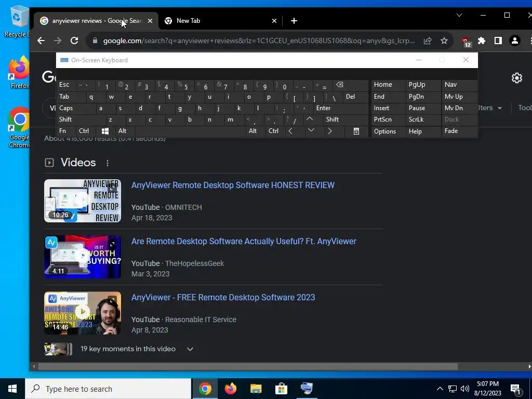Toggle the right Shift key on keyboard
Screen dimensions: 532x399
345,119
